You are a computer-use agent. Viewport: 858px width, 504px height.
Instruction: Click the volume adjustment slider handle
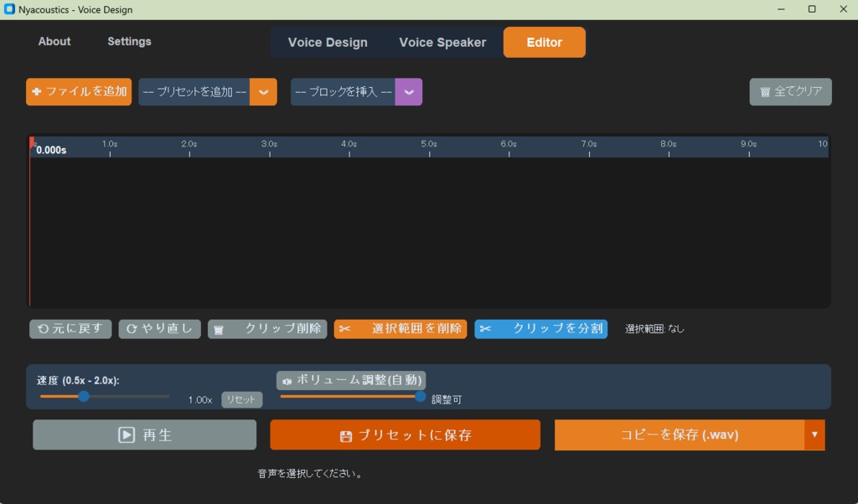click(421, 396)
